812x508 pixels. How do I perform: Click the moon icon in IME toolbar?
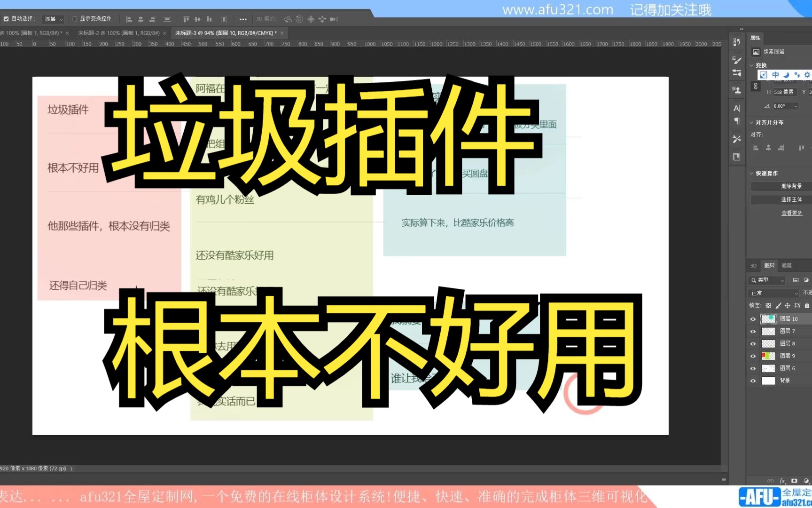pos(786,75)
